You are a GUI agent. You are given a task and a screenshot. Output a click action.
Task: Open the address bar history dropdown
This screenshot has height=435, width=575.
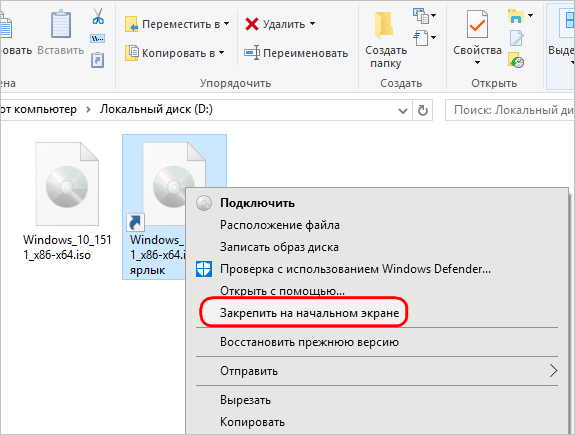pos(403,110)
